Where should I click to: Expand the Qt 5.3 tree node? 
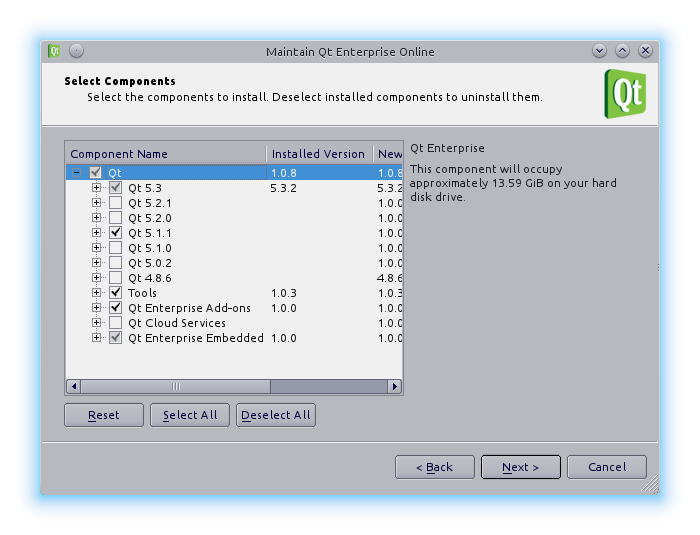(x=97, y=188)
